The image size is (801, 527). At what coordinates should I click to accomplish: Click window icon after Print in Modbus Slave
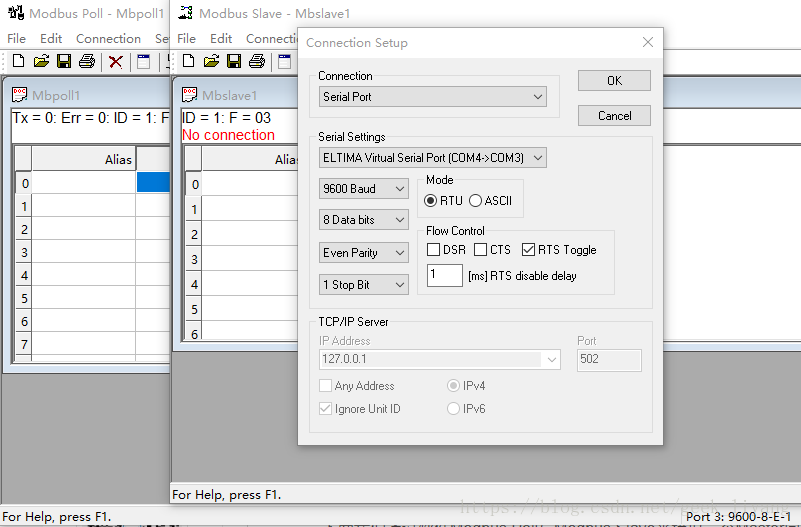[285, 61]
